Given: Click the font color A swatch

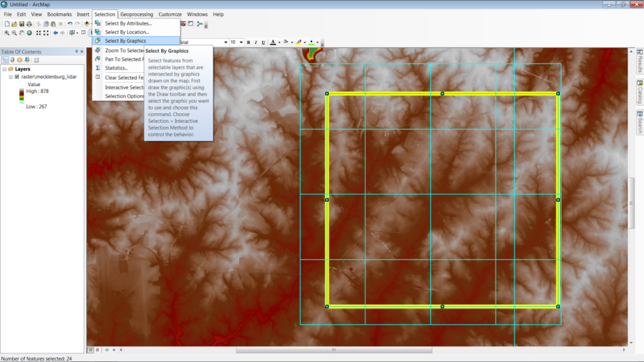Looking at the screenshot, I should click(273, 42).
